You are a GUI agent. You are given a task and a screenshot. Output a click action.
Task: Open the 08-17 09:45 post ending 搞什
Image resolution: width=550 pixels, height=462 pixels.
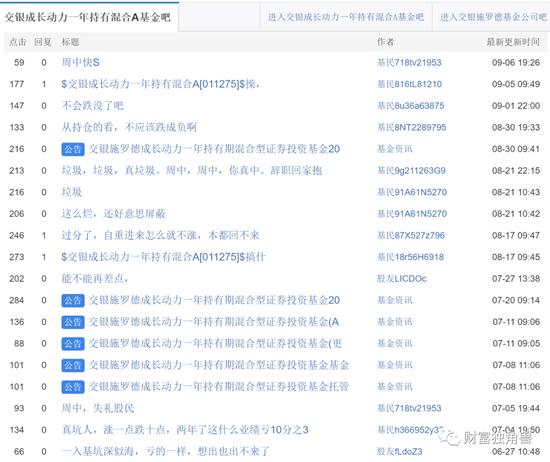coord(163,257)
